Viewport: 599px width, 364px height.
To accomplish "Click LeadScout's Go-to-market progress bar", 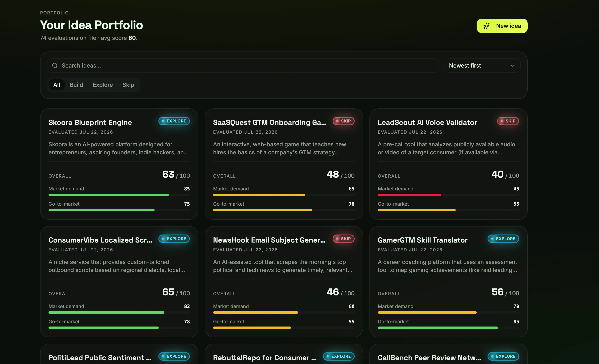I will pos(448,210).
